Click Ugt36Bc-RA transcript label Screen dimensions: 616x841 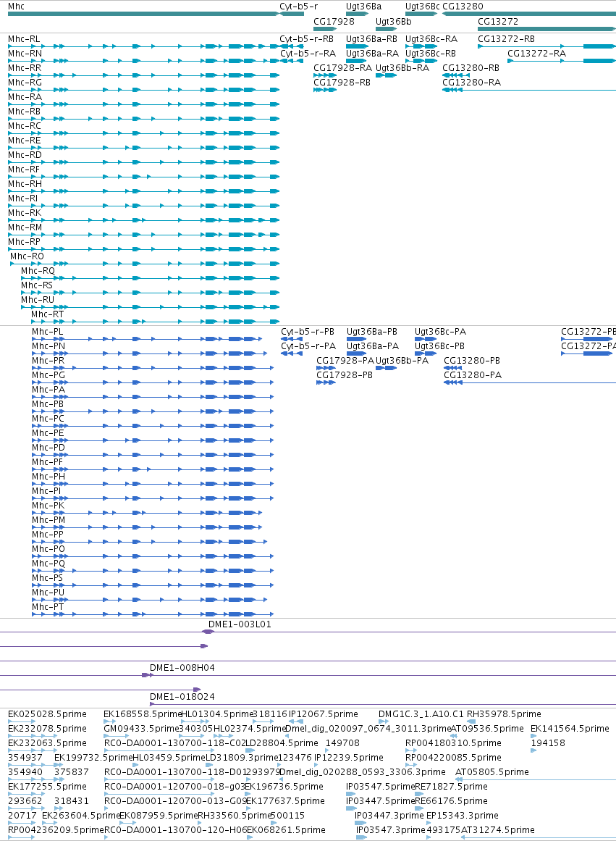(x=431, y=39)
